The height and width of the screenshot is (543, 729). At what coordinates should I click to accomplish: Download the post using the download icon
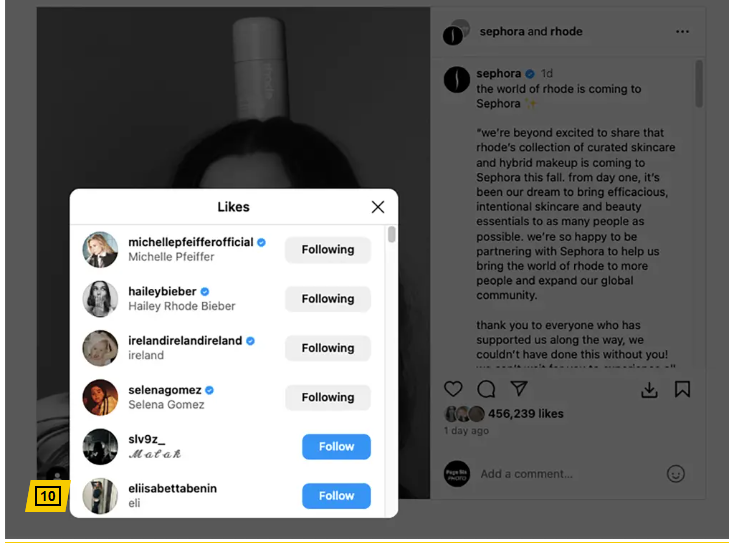649,390
